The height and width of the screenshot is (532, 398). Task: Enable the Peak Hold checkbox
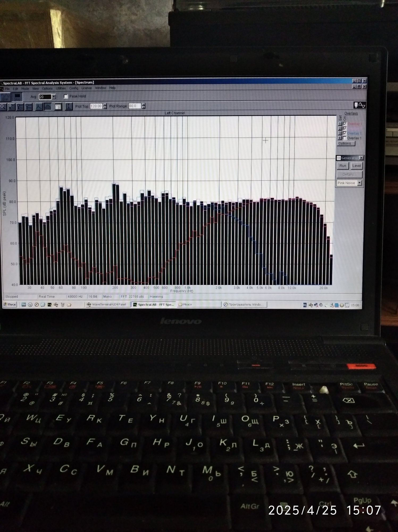[66, 96]
